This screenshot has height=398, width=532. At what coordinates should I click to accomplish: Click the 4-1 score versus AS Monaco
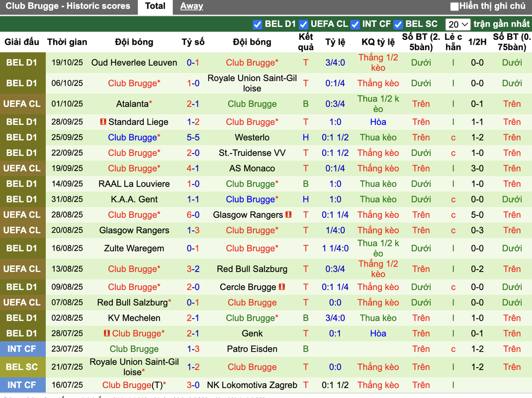pos(193,168)
